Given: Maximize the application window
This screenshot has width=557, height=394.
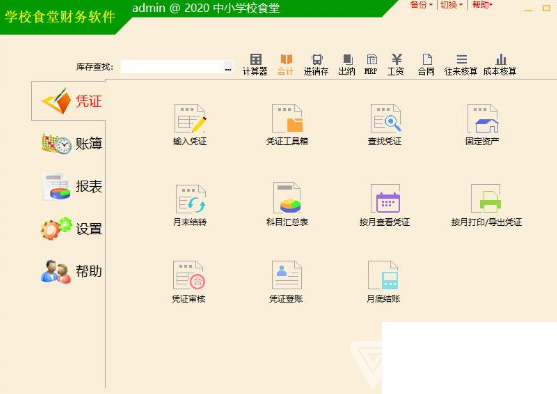Looking at the screenshot, I should (546, 8).
